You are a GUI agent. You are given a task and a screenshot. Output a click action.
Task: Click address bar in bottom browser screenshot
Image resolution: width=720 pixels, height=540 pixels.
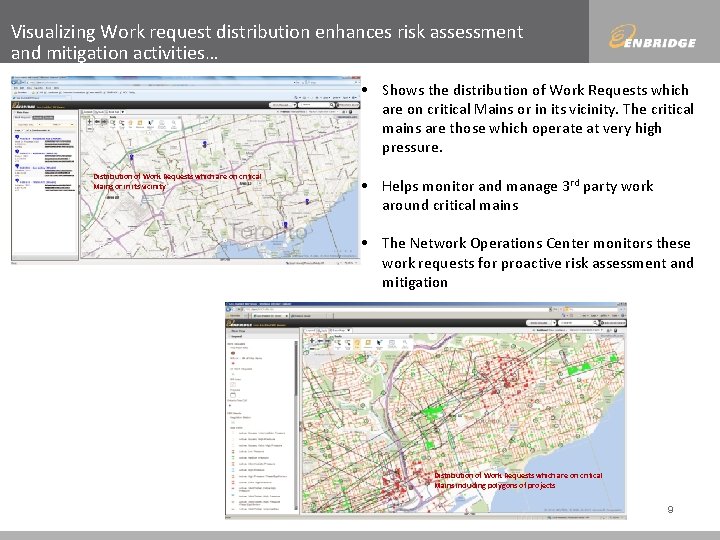click(x=396, y=309)
